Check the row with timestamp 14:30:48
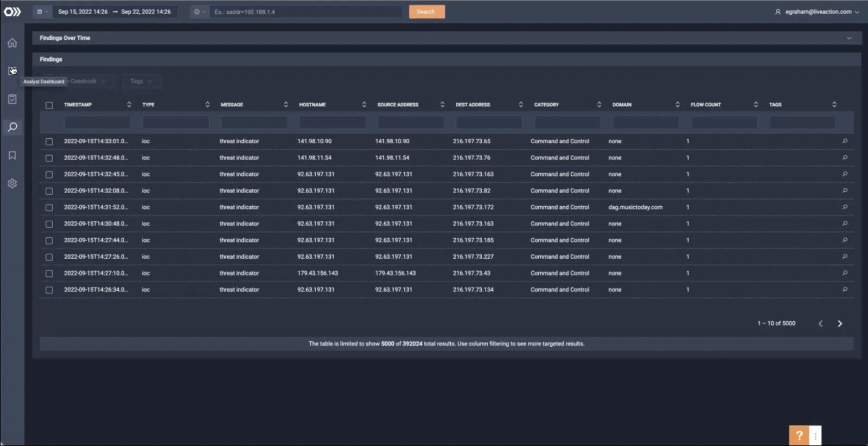The image size is (868, 446). pos(49,224)
